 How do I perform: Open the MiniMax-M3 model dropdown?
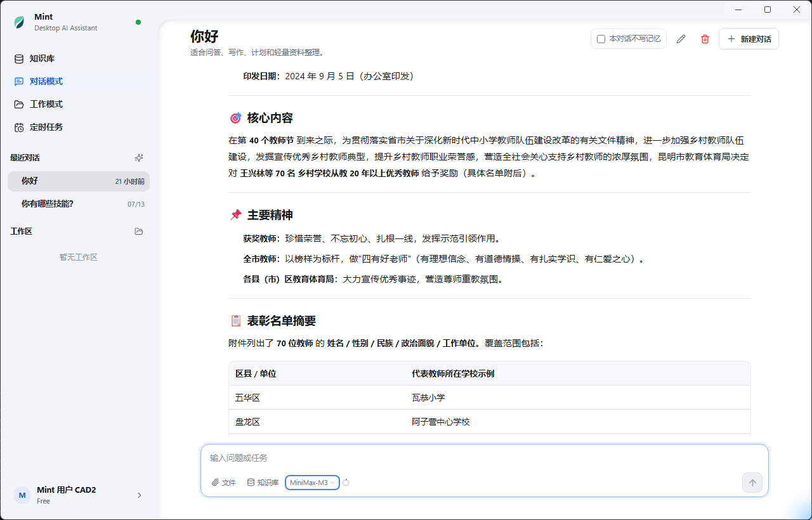click(312, 483)
